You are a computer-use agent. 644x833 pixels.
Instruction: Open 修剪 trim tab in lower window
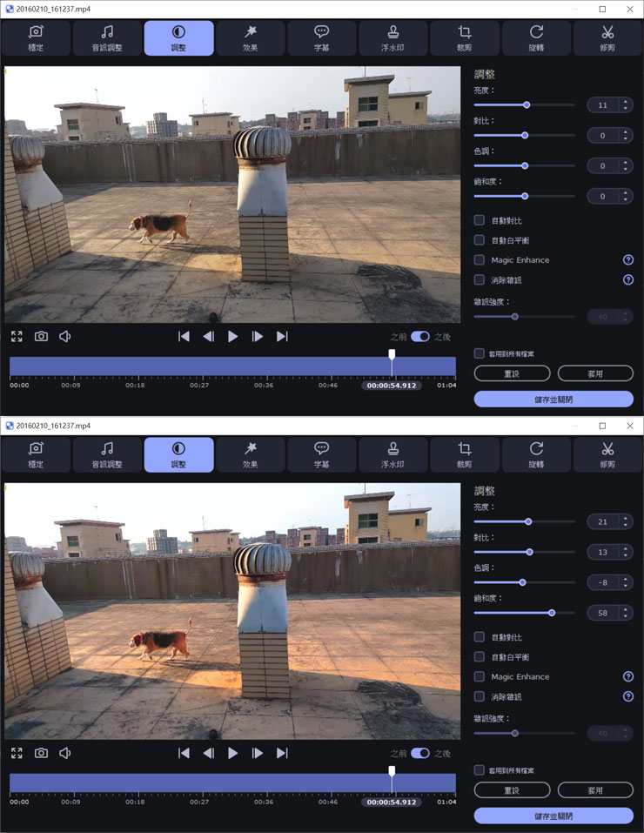pos(607,454)
